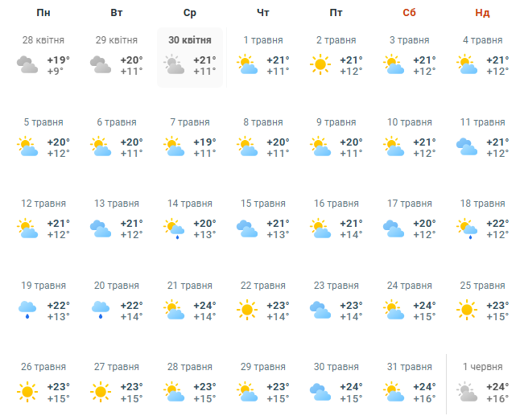Click the +24° temperature on 21 травня
Screen dimensions: 520x420
[x=204, y=305]
